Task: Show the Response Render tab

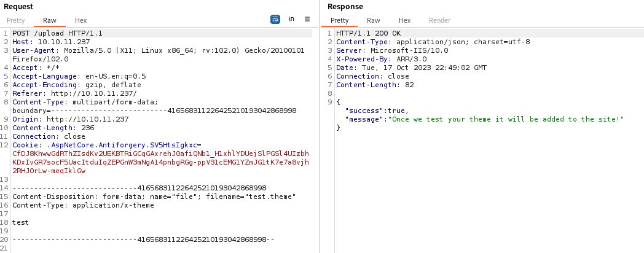Action: 439,20
